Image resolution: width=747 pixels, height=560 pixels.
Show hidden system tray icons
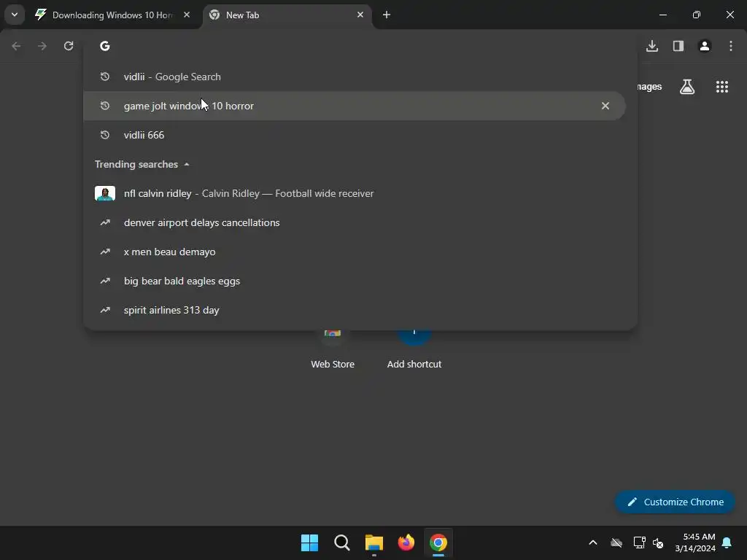(593, 542)
